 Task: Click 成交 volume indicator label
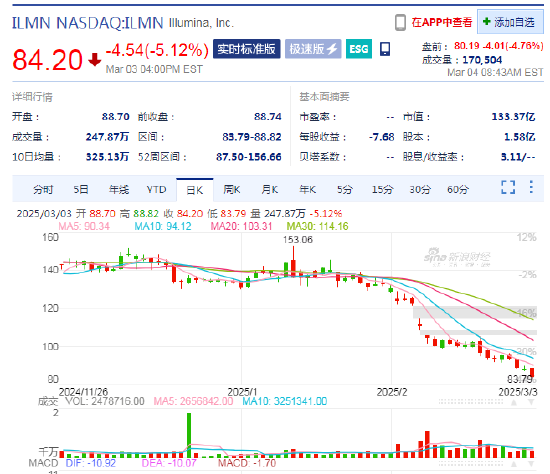click(x=48, y=401)
